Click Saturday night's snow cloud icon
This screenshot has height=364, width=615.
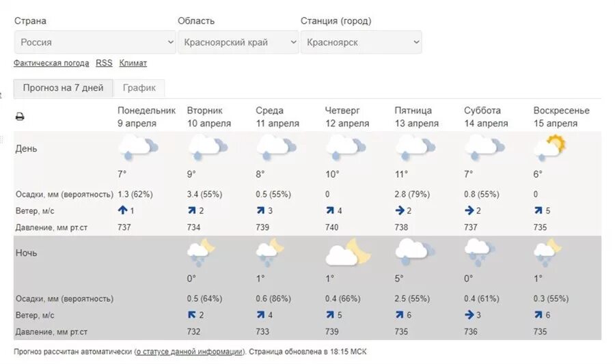pyautogui.click(x=479, y=252)
